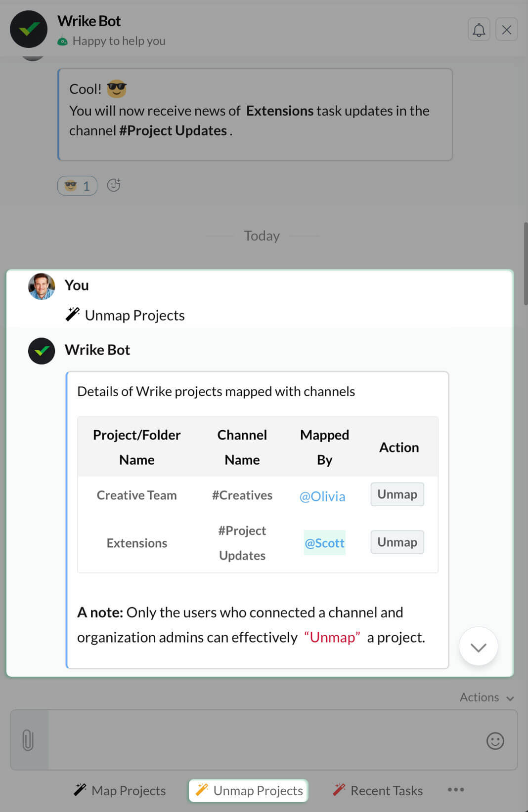Screen dimensions: 528x812
Task: Jump to latest message with down arrow
Action: [x=478, y=647]
